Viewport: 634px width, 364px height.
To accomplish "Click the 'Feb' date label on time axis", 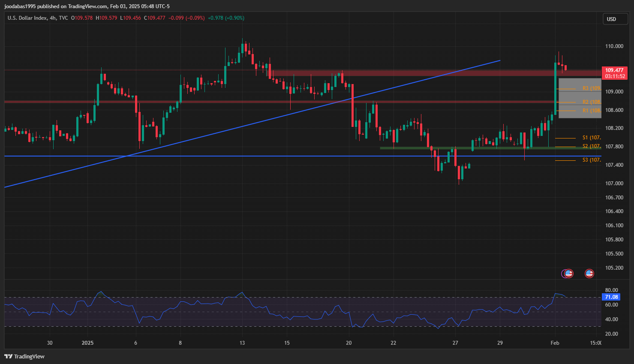I will [x=555, y=343].
